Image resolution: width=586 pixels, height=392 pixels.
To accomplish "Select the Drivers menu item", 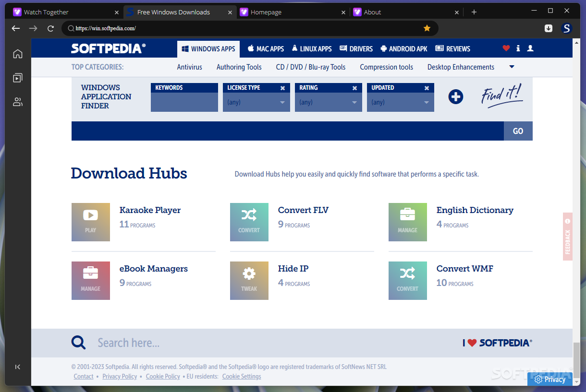I will [356, 48].
